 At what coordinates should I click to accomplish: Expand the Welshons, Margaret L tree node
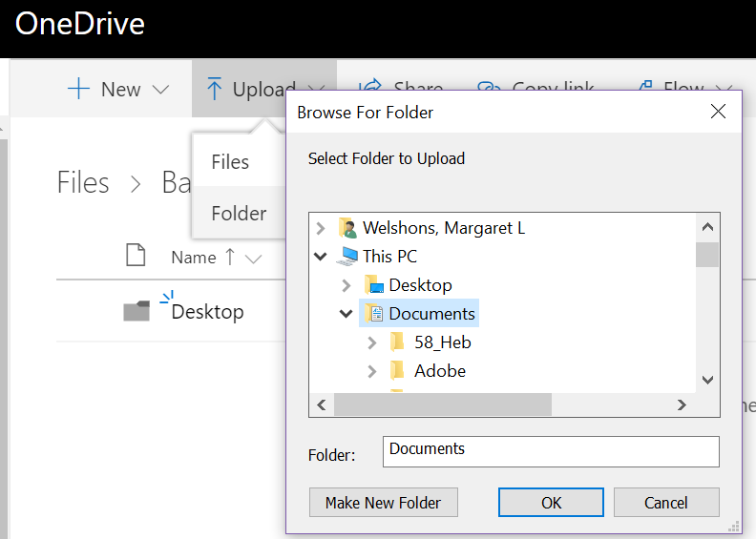point(321,228)
